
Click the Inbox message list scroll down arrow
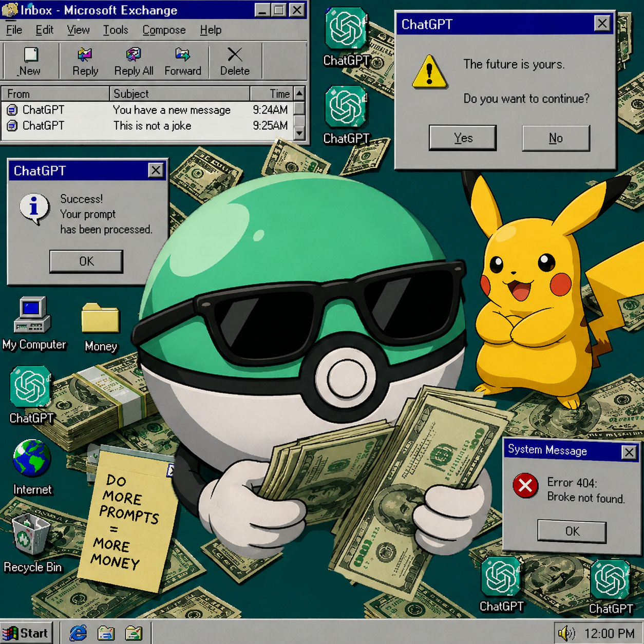[299, 134]
